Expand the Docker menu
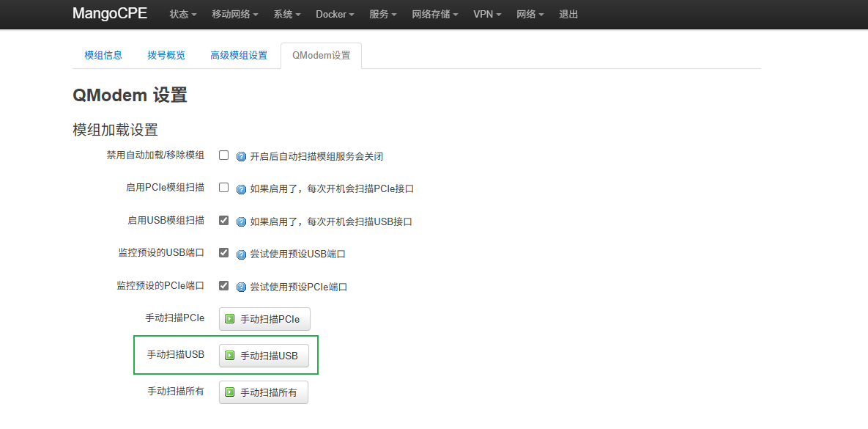The width and height of the screenshot is (868, 429). pyautogui.click(x=335, y=15)
